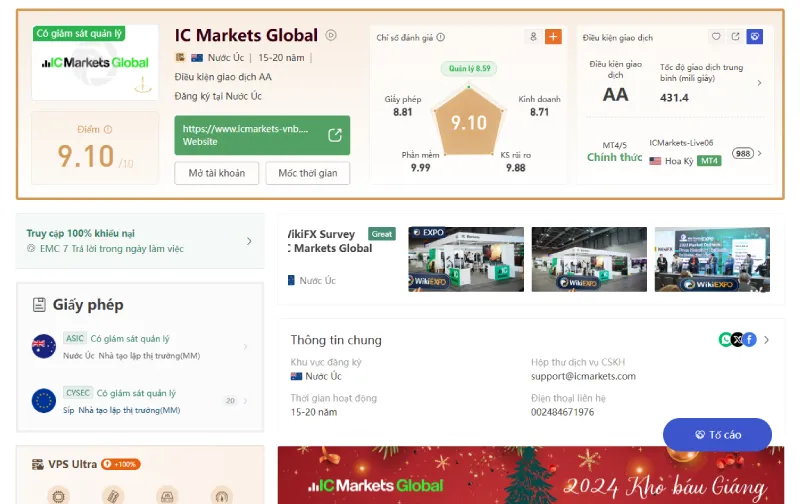
Task: Click the info icon next to Điểm
Action: [108, 130]
